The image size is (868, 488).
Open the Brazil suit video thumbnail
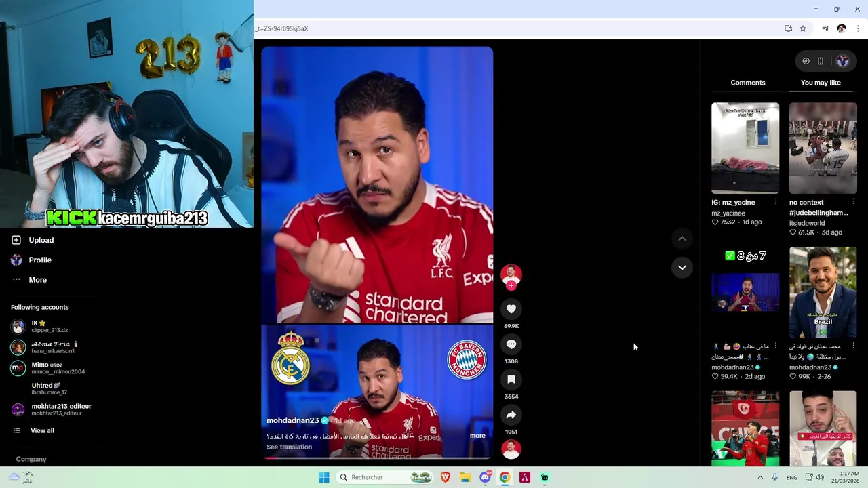click(x=823, y=292)
